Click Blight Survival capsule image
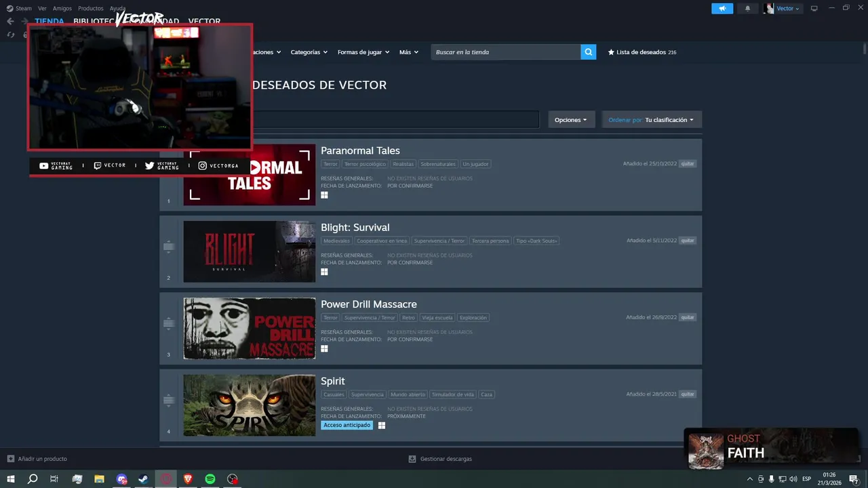Screen dimensions: 868x488 249,251
